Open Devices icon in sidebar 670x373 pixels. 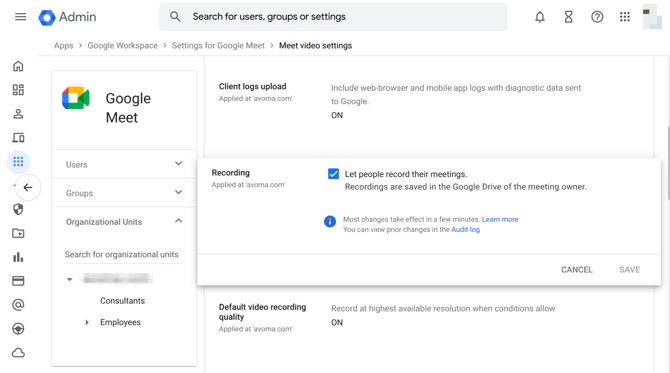point(18,138)
